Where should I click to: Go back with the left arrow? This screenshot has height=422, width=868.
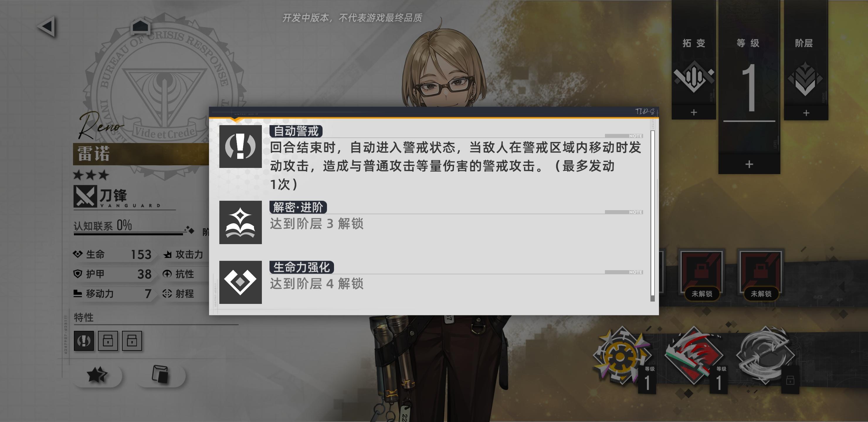[x=47, y=26]
